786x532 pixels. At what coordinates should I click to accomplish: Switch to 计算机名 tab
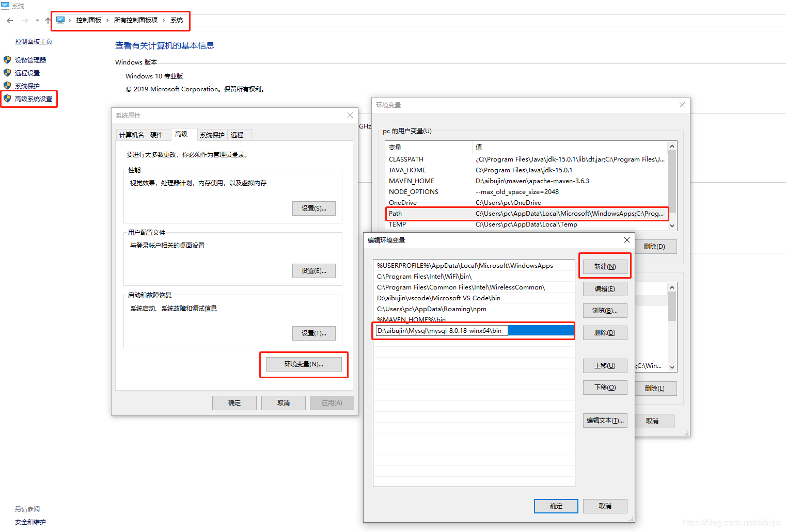132,135
